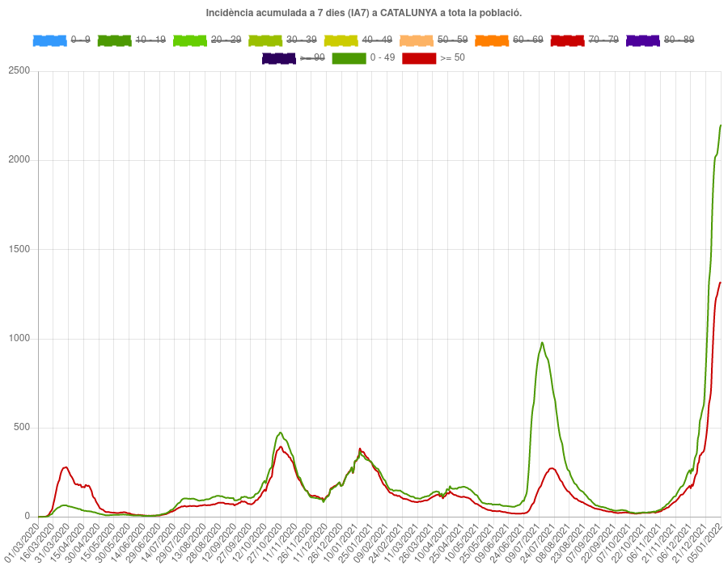Select the green line's final point near 2200
The width and height of the screenshot is (728, 566).
(x=720, y=125)
